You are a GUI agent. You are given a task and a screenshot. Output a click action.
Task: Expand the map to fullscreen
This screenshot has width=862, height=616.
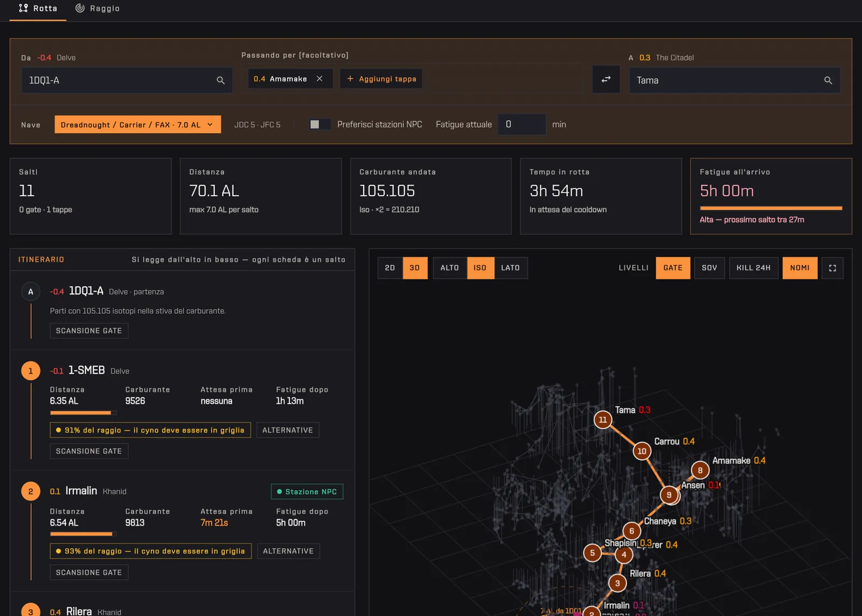[x=832, y=268]
